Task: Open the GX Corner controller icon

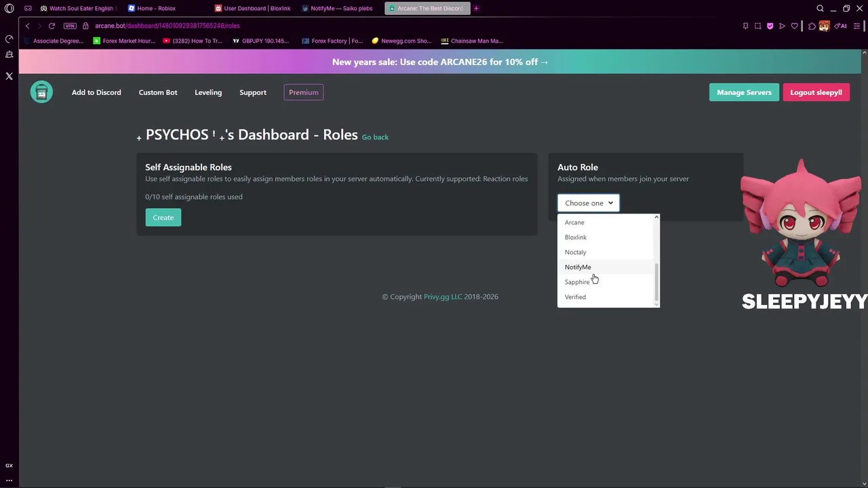Action: pos(28,8)
